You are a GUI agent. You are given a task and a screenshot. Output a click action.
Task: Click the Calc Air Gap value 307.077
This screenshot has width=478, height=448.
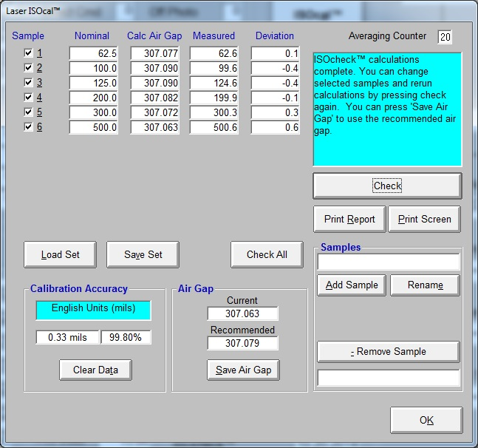coord(155,53)
